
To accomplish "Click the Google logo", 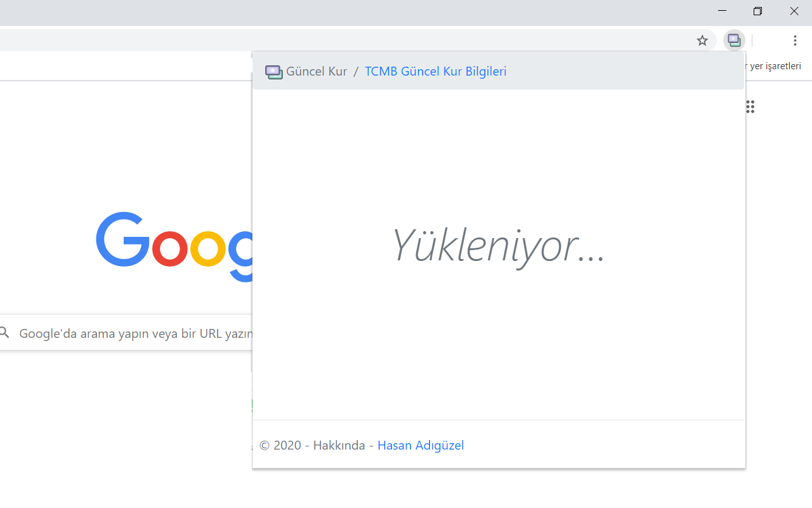I will coord(174,246).
